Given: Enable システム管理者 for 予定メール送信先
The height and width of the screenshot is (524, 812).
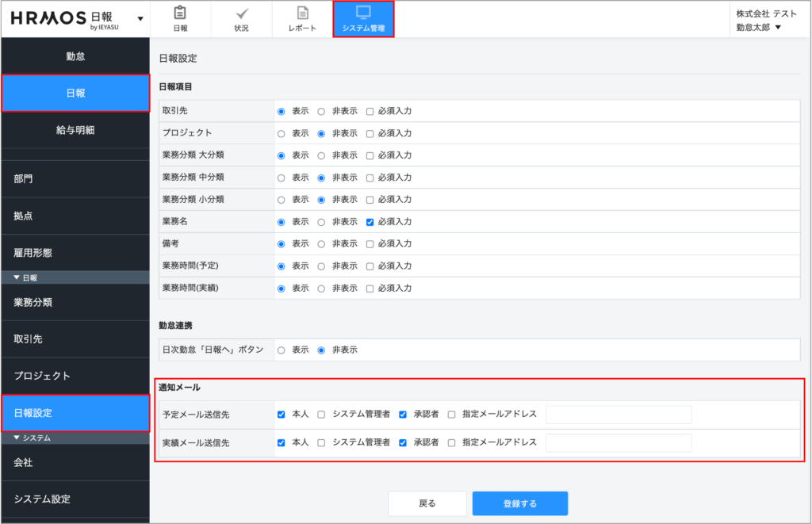Looking at the screenshot, I should tap(321, 414).
